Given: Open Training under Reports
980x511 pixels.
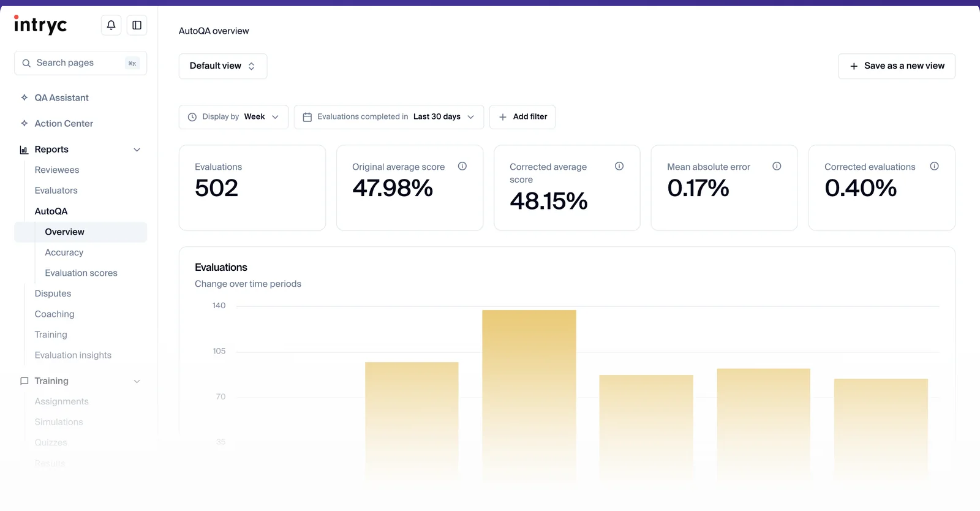Looking at the screenshot, I should click(51, 335).
